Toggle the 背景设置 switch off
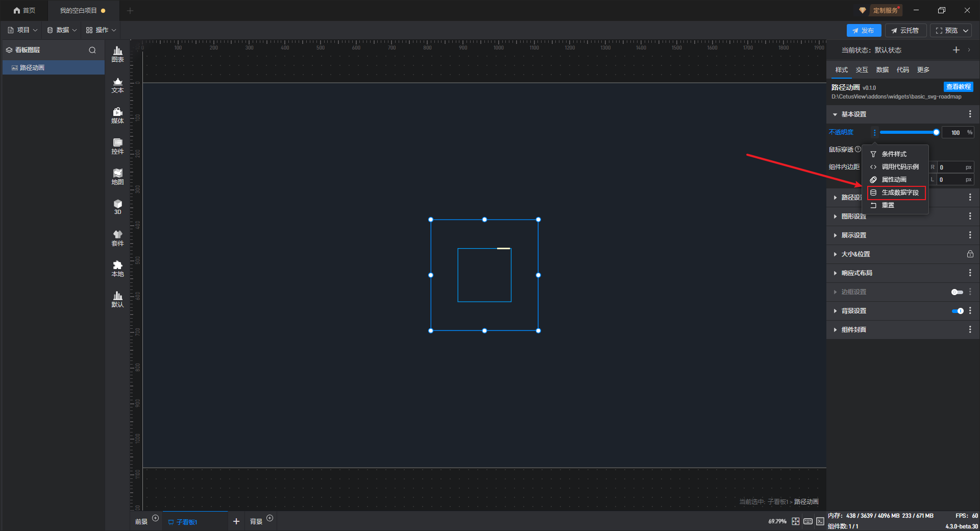Image resolution: width=980 pixels, height=531 pixels. pyautogui.click(x=958, y=311)
